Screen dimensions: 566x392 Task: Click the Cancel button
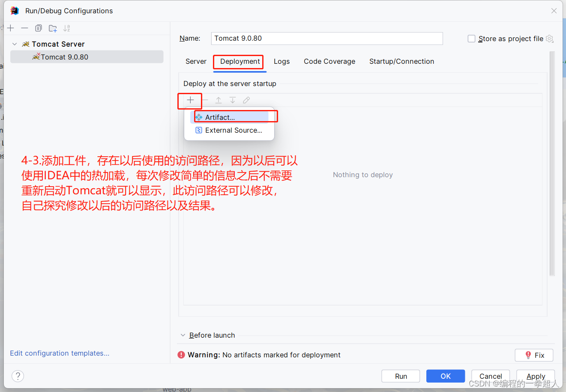click(491, 376)
